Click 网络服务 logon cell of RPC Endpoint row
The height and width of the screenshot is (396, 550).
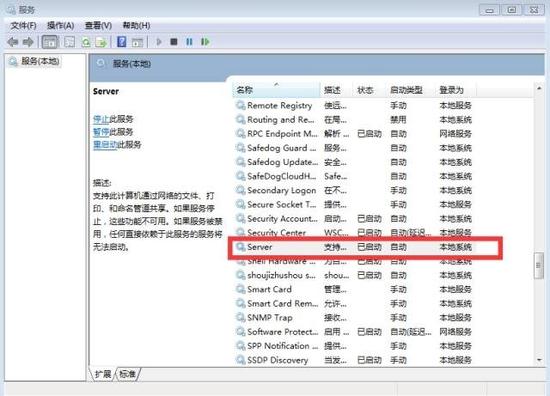[x=456, y=134]
